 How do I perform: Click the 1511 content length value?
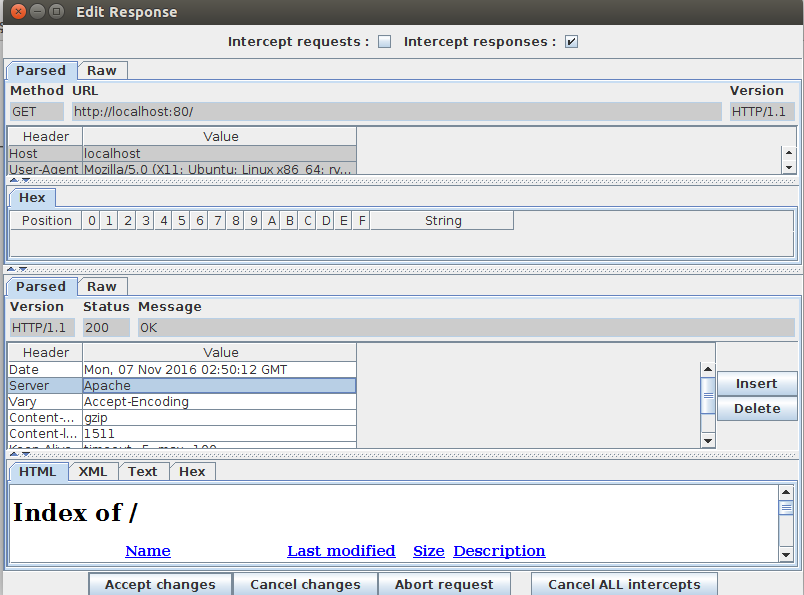(219, 433)
